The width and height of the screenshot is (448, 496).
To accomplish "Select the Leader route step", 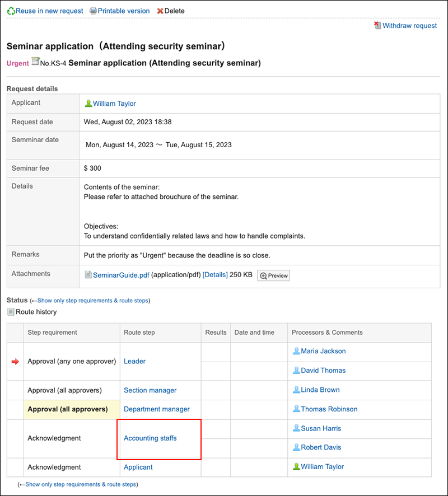I will coord(134,361).
